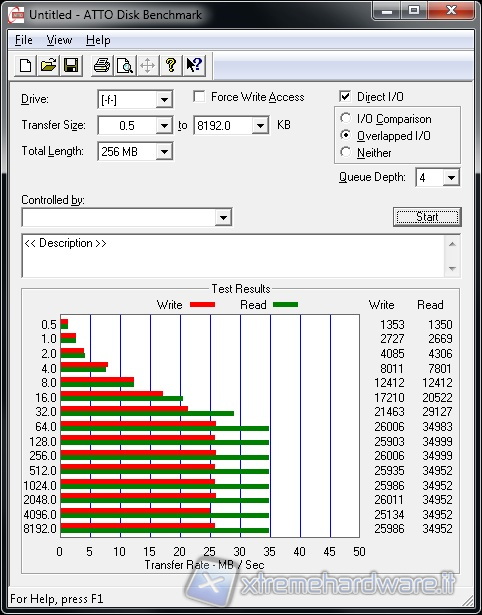Viewport: 482px width, 615px height.
Task: Click the description box down scroll arrow
Action: point(452,269)
